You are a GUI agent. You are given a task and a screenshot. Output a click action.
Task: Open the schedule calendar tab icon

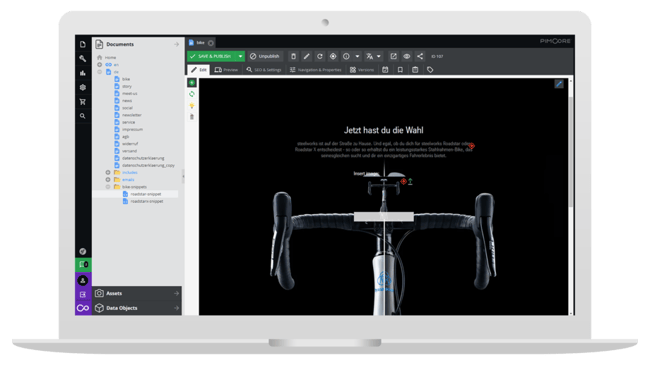point(385,70)
